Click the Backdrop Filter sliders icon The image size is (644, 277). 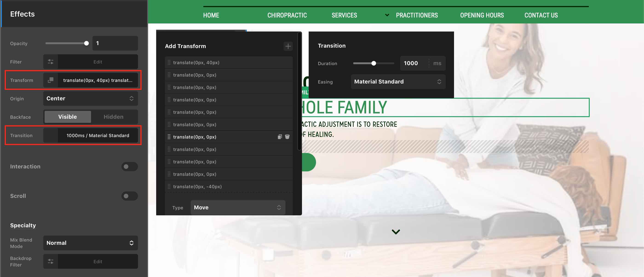coord(51,262)
